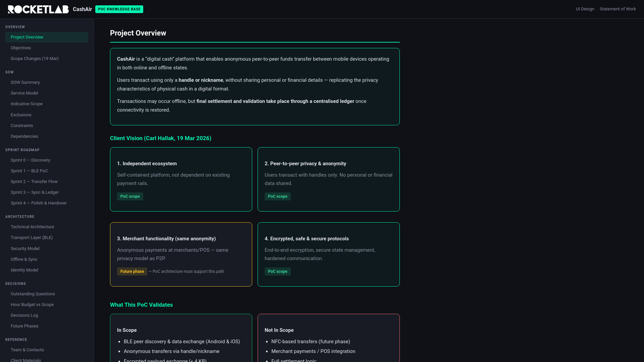This screenshot has width=644, height=362.
Task: Click the CashAir title text in header
Action: tap(82, 9)
